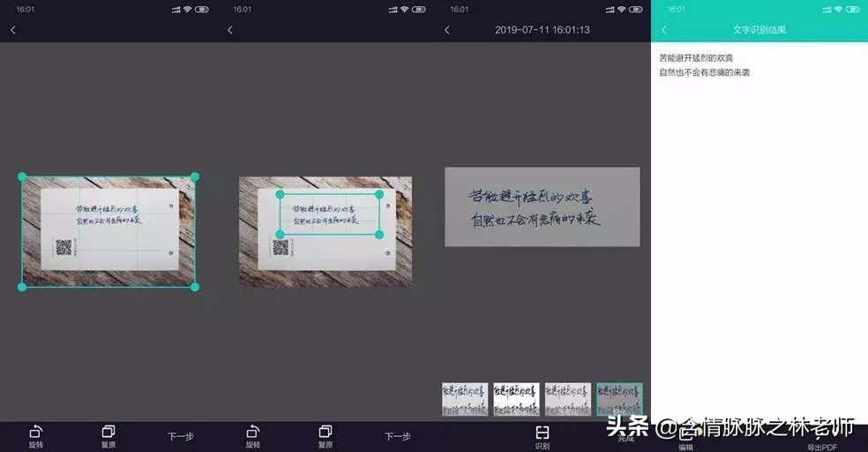The image size is (868, 452).
Task: Tap the bottom-right crop handle around the full photo
Action: click(195, 287)
